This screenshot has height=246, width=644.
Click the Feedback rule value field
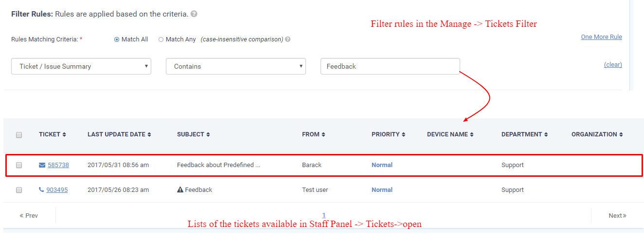(390, 67)
